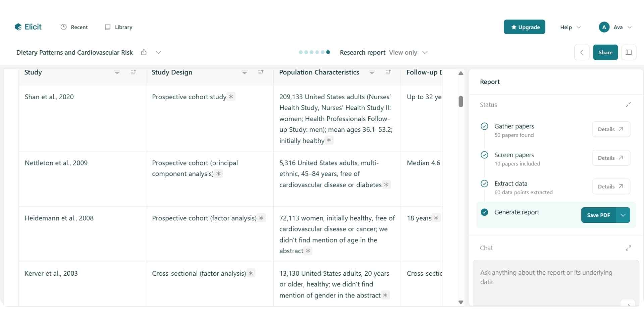Screen dimensions: 644x322
Task: Filter the Population Characteristics column
Action: [x=372, y=72]
